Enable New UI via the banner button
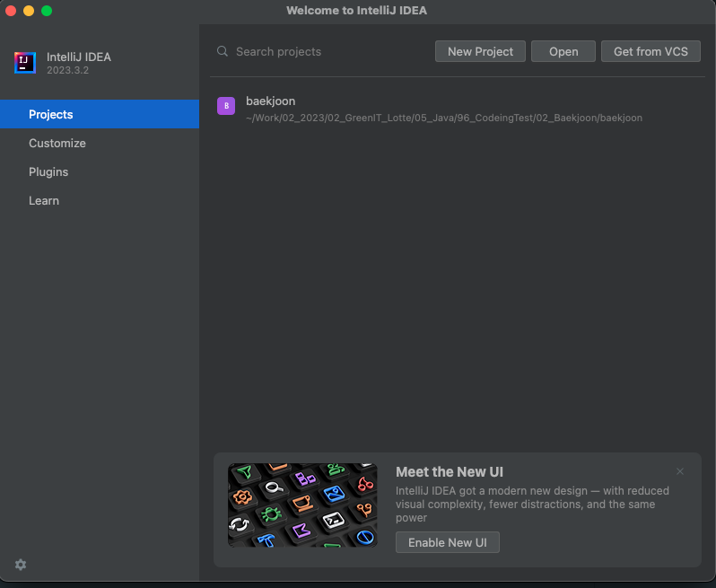The height and width of the screenshot is (588, 716). pyautogui.click(x=447, y=542)
